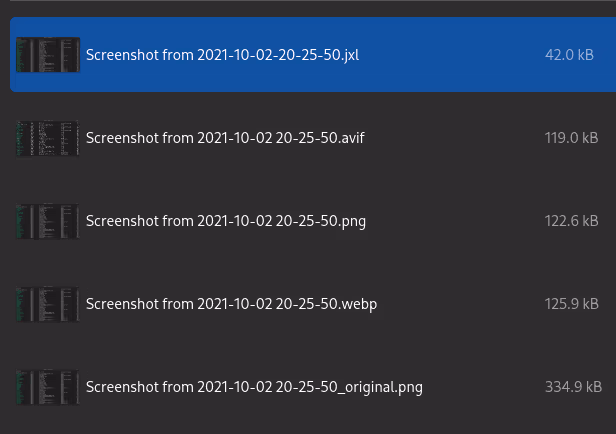This screenshot has width=616, height=434.
Task: Click the thumbnail of the 122.6 kB .png file
Action: (x=47, y=221)
